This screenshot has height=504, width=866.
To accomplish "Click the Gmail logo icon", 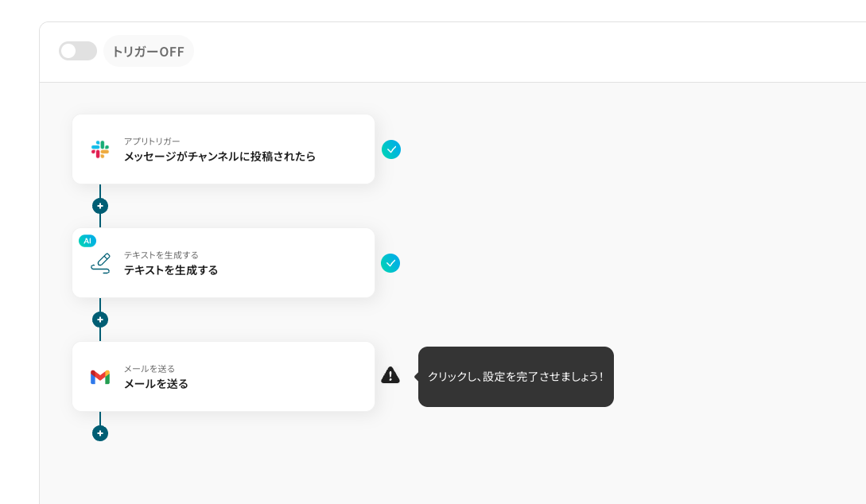I will [x=100, y=377].
